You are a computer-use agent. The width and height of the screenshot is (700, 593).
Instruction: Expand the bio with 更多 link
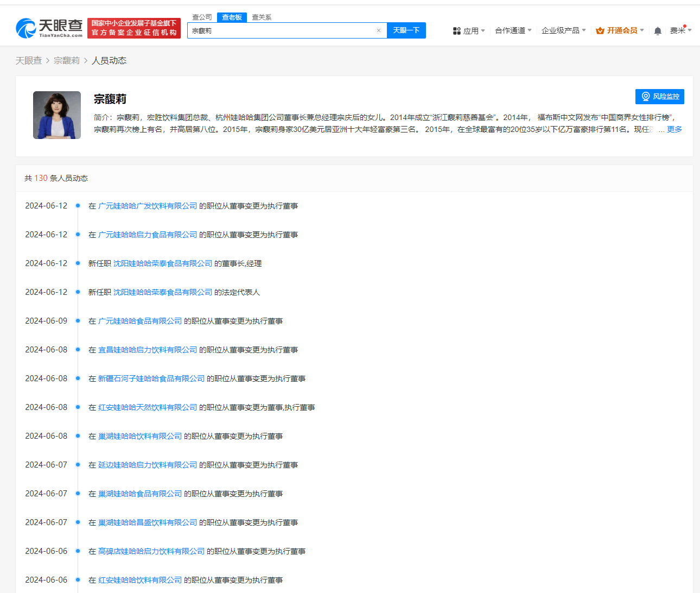tap(674, 129)
